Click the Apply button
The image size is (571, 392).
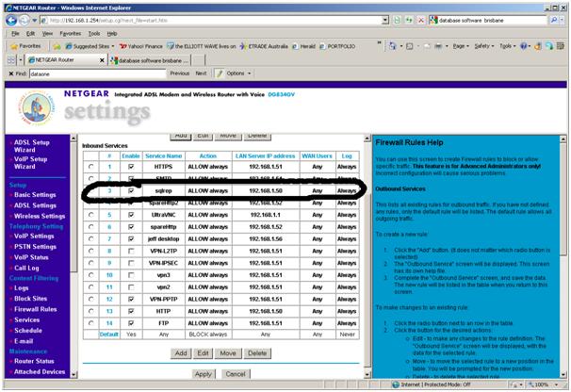click(204, 374)
